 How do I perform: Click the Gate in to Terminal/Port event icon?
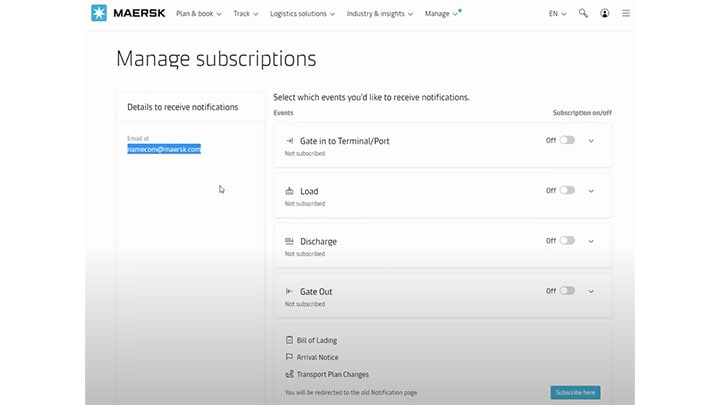pyautogui.click(x=289, y=141)
